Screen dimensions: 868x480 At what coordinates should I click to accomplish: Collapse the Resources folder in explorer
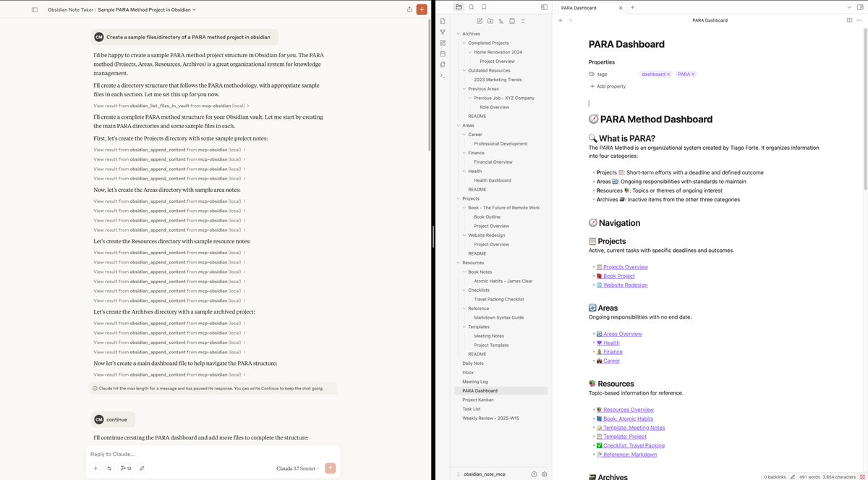click(x=459, y=263)
